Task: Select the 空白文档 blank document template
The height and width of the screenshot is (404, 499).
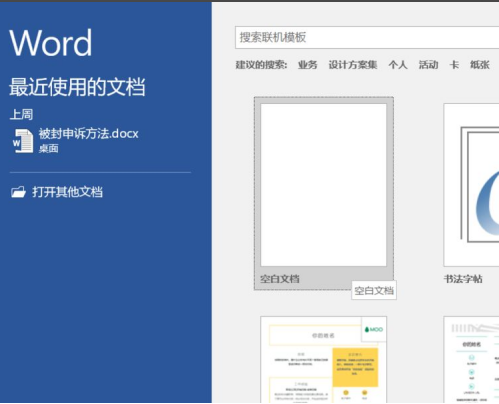Action: [324, 193]
